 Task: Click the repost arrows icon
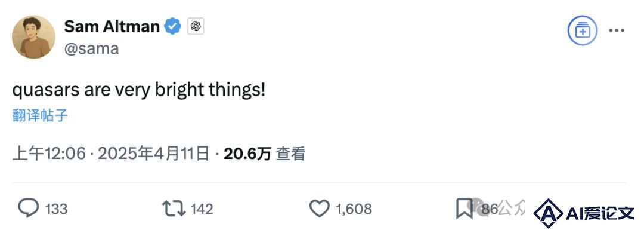click(x=174, y=209)
